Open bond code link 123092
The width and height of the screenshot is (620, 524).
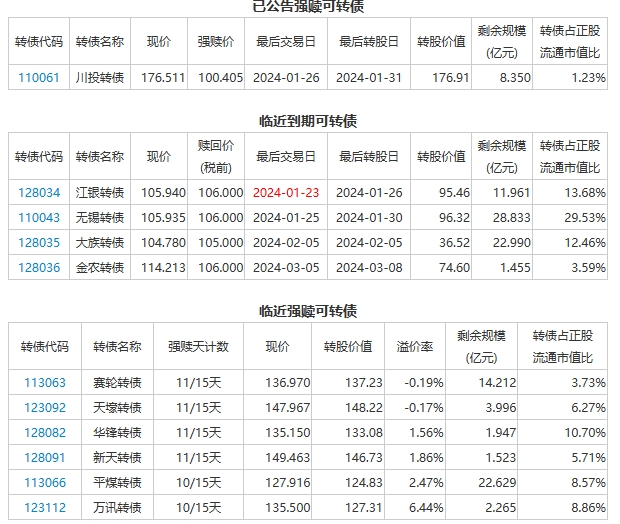point(45,408)
